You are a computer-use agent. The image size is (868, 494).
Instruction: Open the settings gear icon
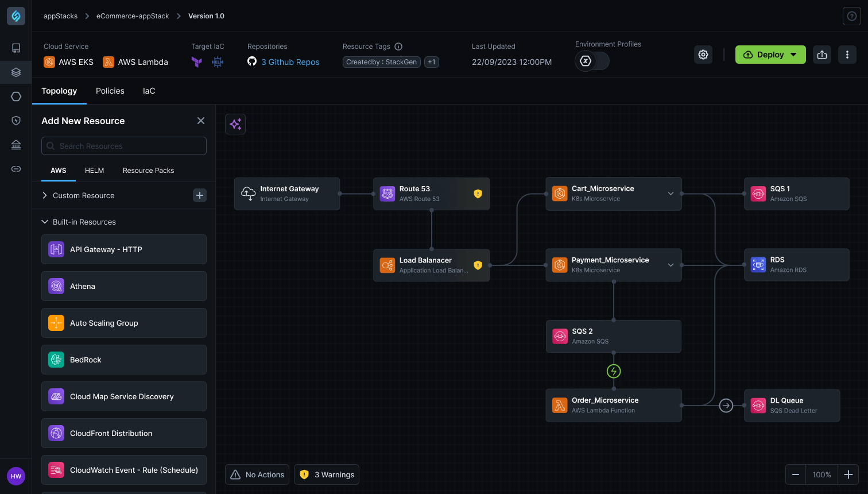[703, 55]
